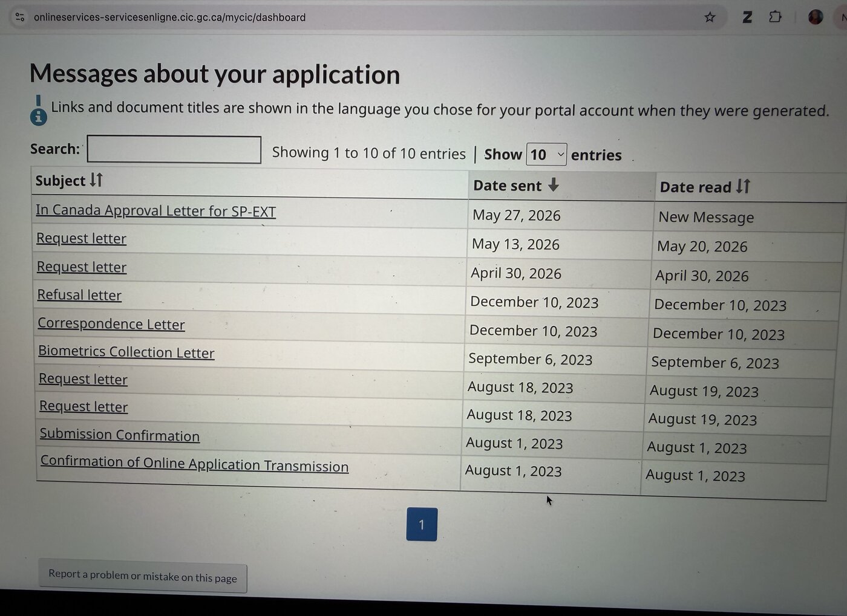The width and height of the screenshot is (847, 616).
Task: Open the browser profile avatar
Action: pyautogui.click(x=816, y=17)
